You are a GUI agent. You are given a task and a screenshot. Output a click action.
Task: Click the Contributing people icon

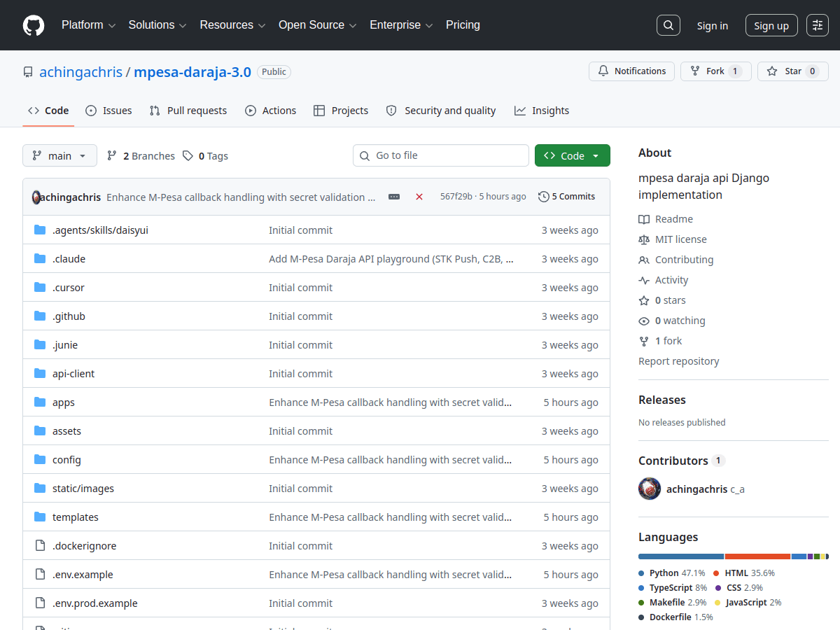(x=644, y=260)
